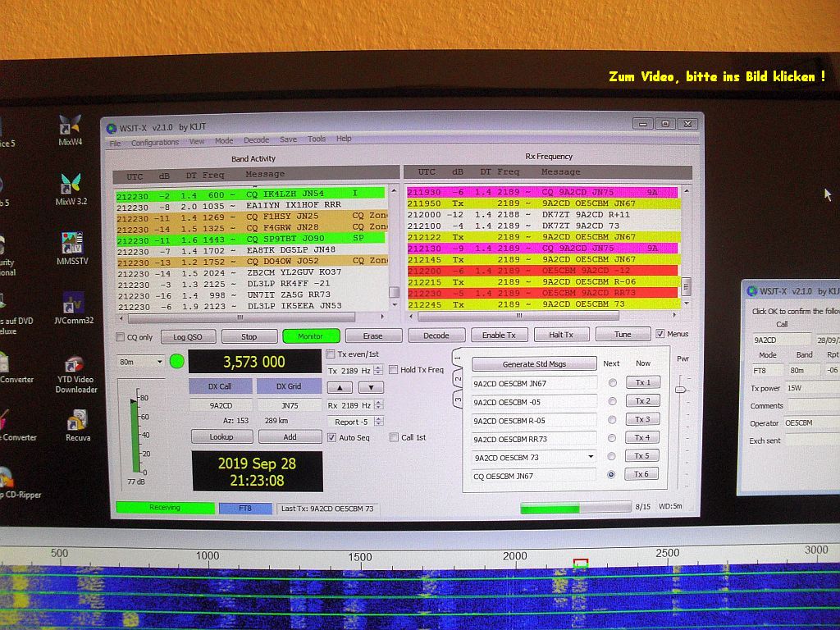Click the green band status indicator circle
This screenshot has width=840, height=630.
(x=177, y=361)
